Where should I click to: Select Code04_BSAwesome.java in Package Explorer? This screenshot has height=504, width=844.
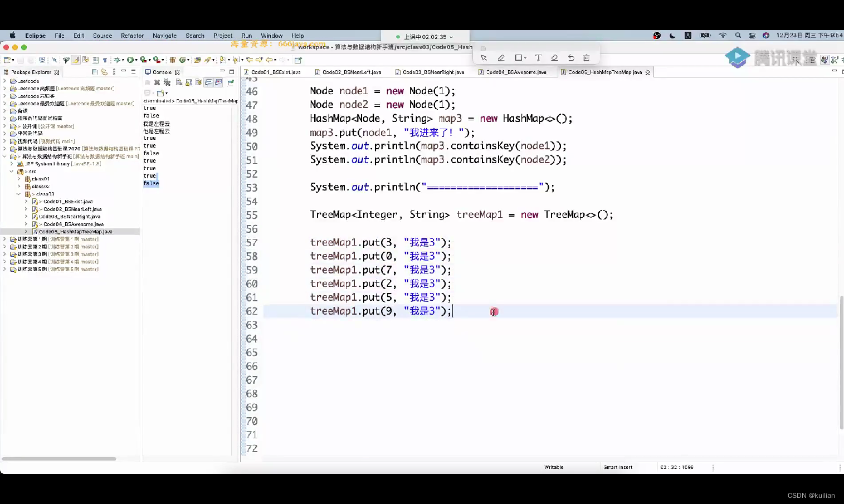[x=74, y=224]
